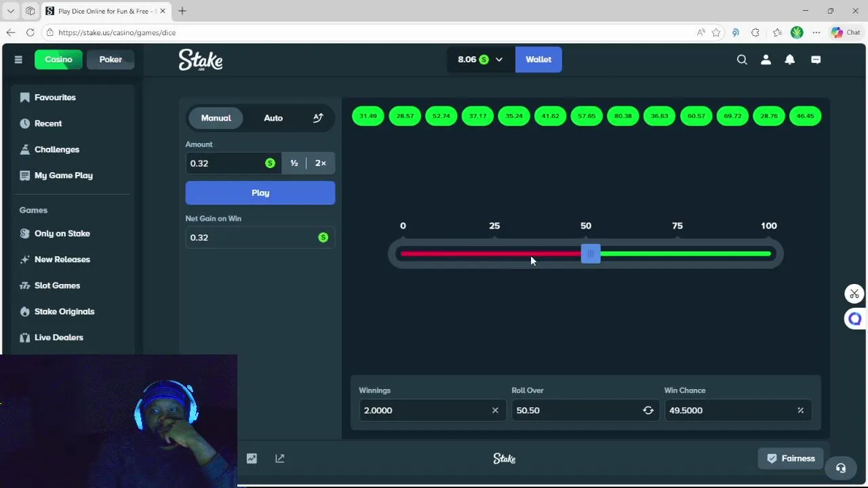
Task: Click the Challenges icon in sidebar
Action: click(x=25, y=149)
